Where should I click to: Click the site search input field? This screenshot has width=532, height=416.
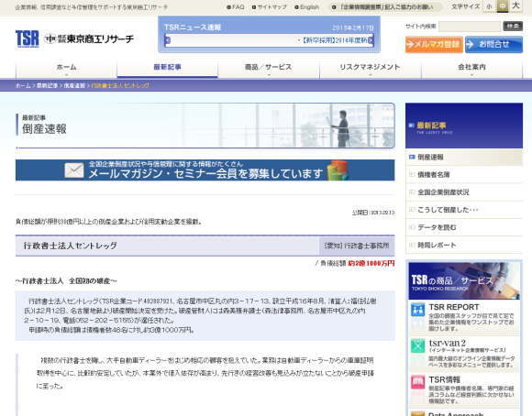pos(470,26)
